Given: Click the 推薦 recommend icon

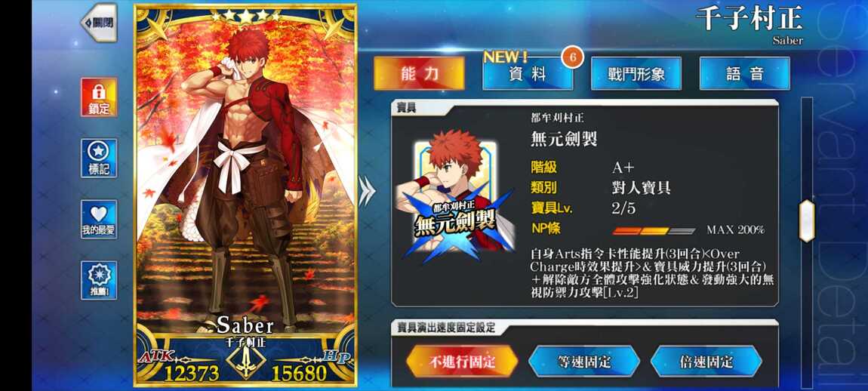Looking at the screenshot, I should [x=99, y=280].
